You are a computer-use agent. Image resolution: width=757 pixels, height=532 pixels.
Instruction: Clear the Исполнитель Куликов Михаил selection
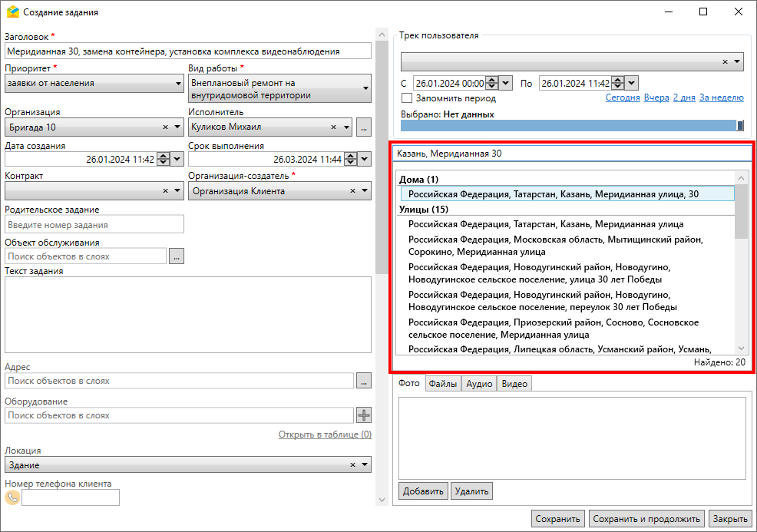334,127
